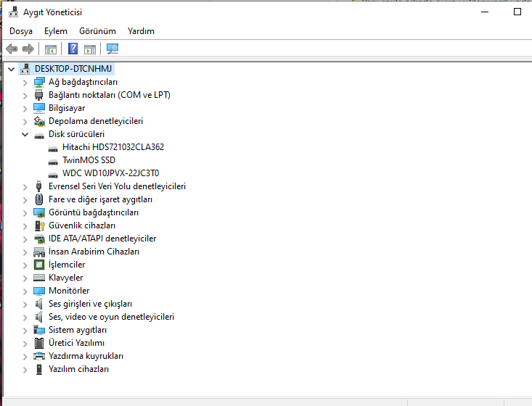Click the Görüntü bağdaştırıcıları display icon
The height and width of the screenshot is (406, 532).
(39, 212)
